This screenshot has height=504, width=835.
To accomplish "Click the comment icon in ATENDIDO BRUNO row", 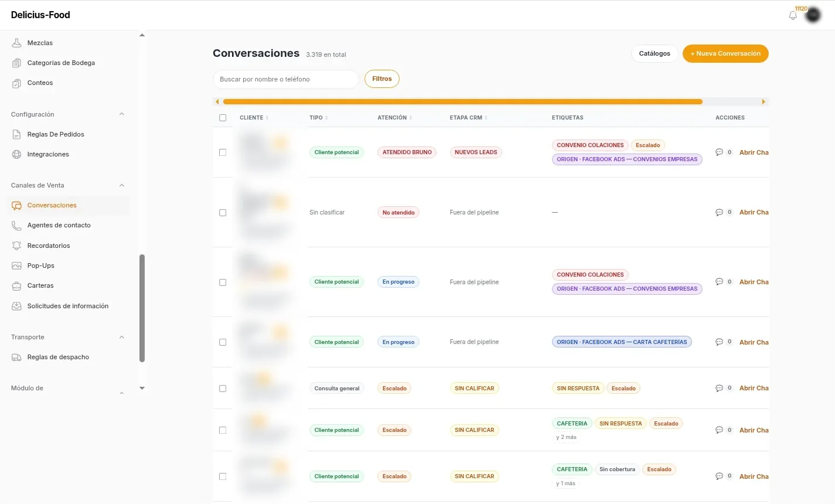I will tap(719, 152).
